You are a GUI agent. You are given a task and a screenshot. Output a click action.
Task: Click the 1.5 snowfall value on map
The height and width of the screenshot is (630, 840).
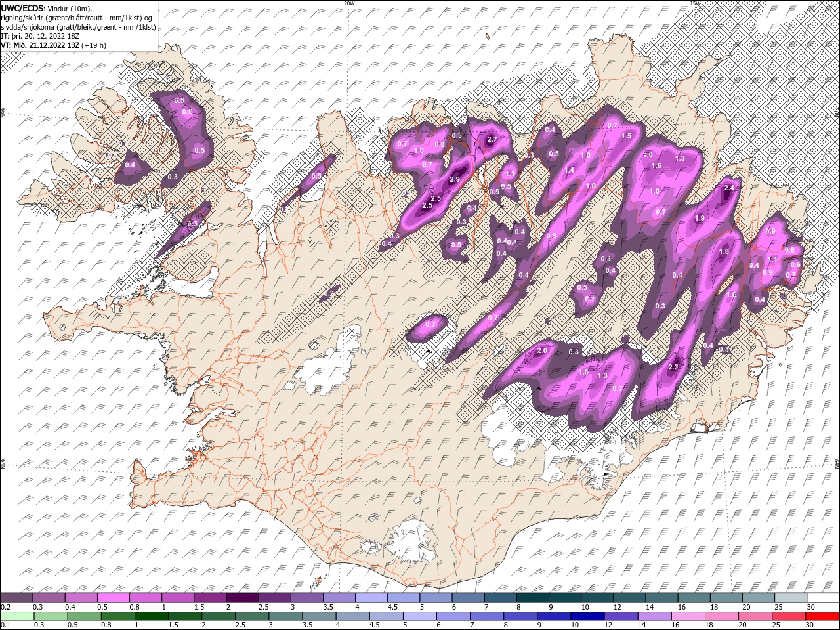627,136
